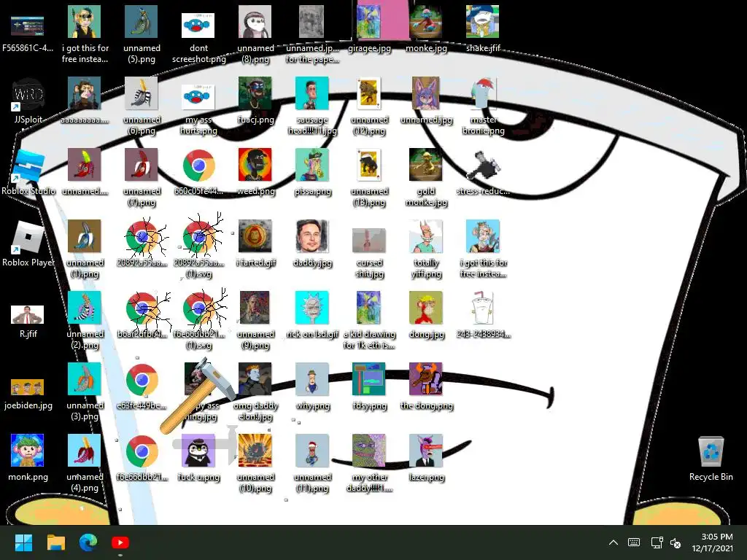747x560 pixels.
Task: Open the Windows Start menu
Action: (x=23, y=542)
